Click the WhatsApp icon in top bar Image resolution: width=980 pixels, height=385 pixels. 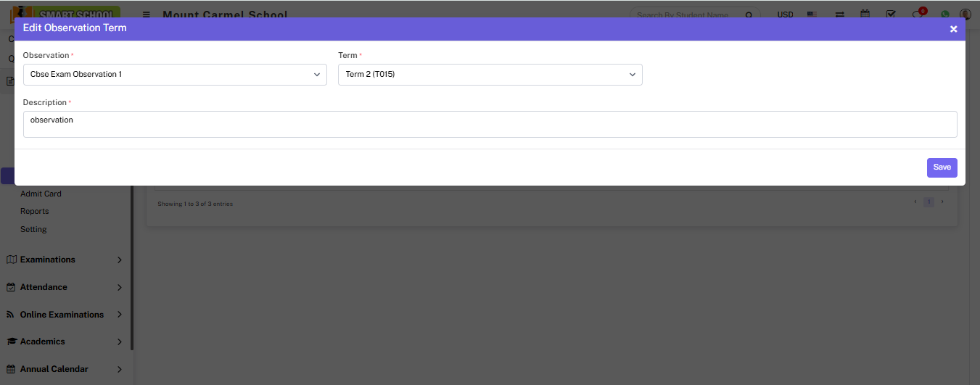click(x=944, y=15)
